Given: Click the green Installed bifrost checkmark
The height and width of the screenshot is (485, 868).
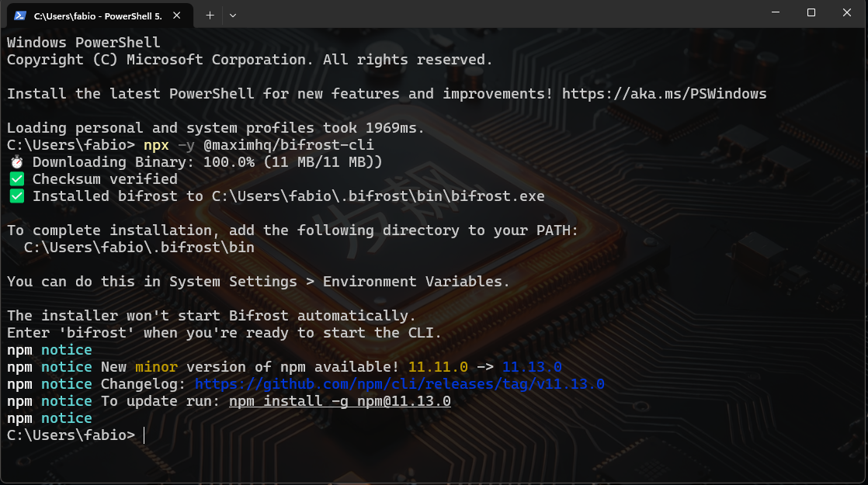Looking at the screenshot, I should [x=17, y=196].
